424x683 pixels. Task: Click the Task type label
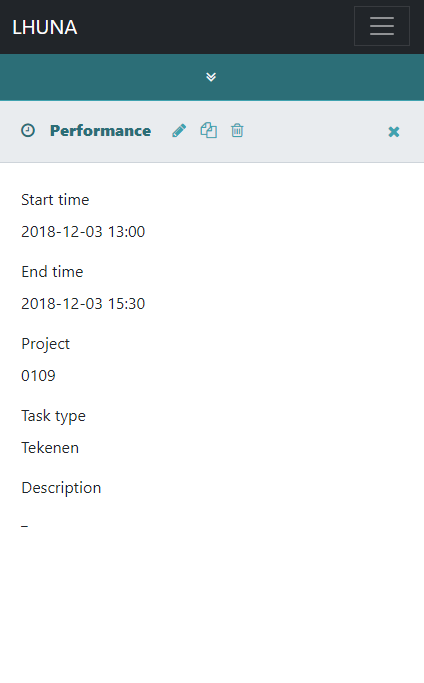(x=54, y=416)
